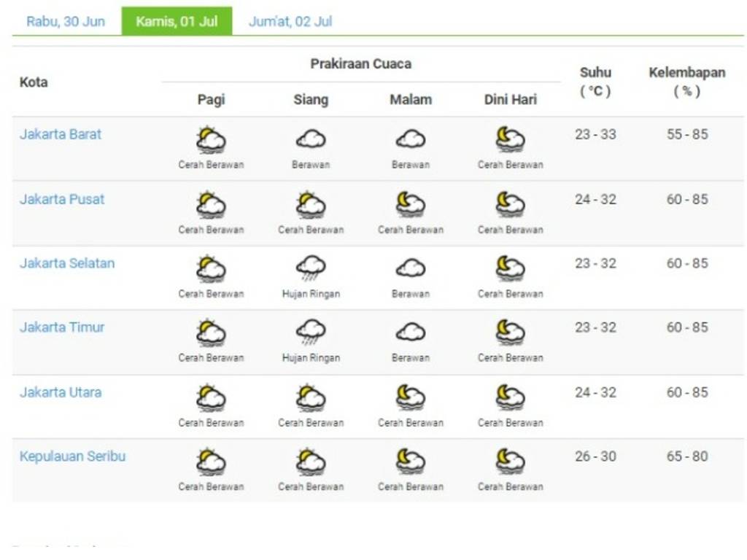Click Jakarta Barat Pagi partly cloudy icon
Viewport: 747px width, 560px height.
pos(211,139)
